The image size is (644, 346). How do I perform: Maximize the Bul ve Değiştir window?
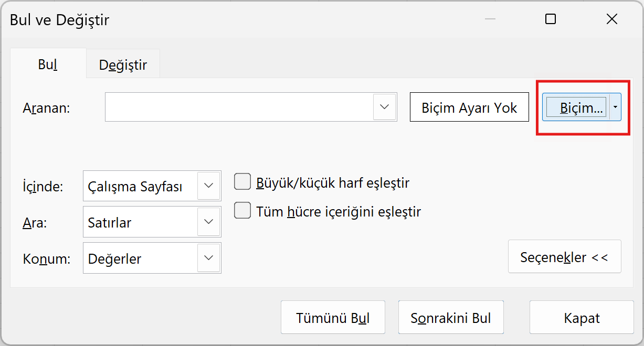[x=551, y=19]
